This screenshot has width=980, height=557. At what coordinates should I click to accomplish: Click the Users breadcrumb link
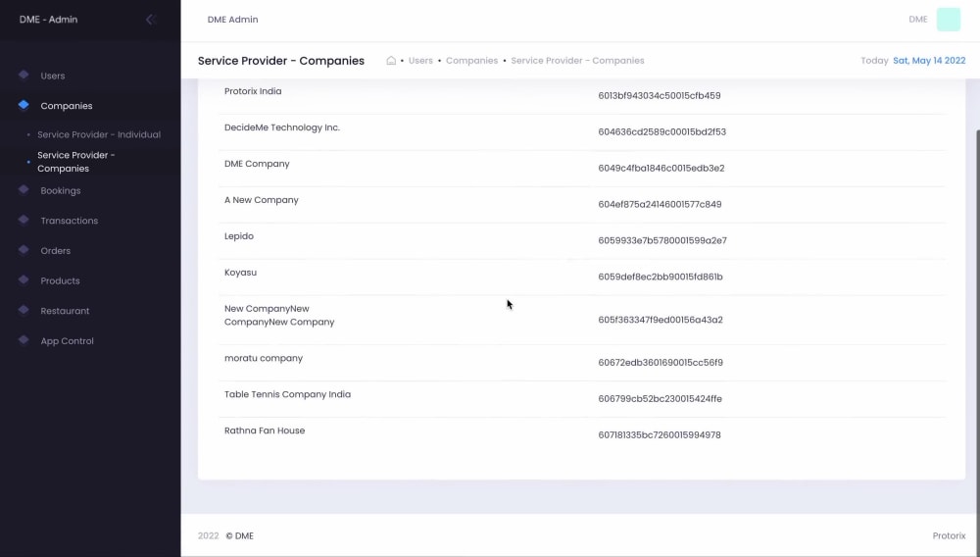tap(420, 61)
